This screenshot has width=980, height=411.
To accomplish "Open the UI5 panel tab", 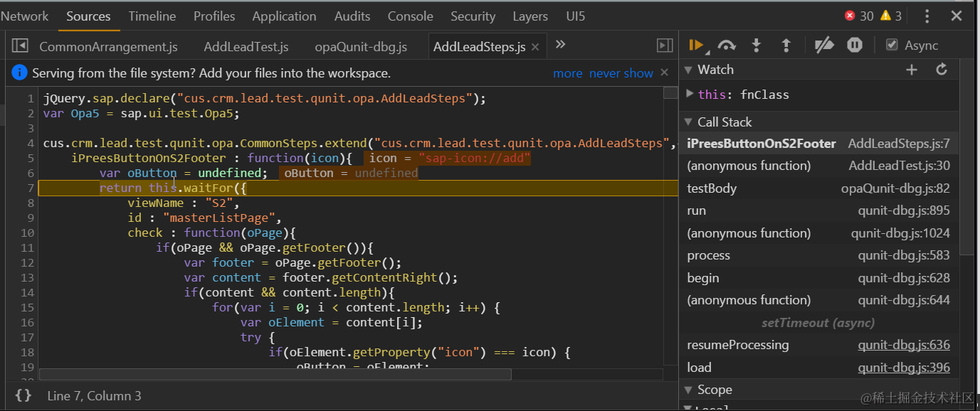I will click(x=576, y=16).
